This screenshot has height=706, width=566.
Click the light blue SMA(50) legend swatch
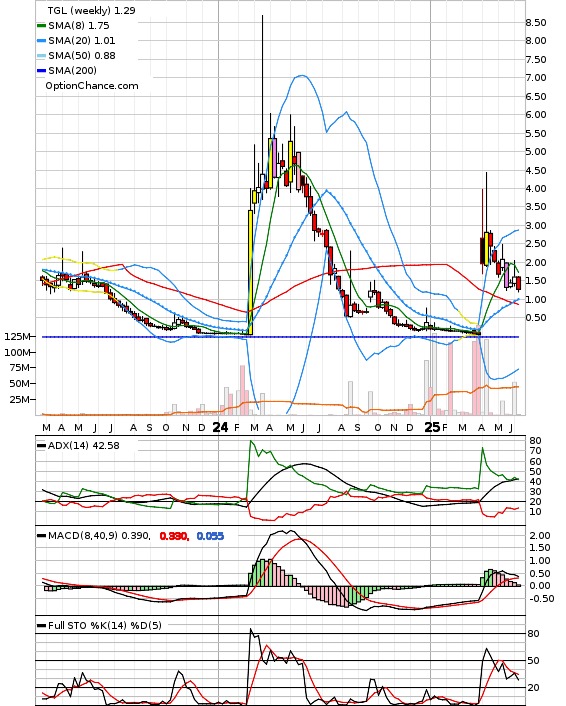click(x=41, y=56)
